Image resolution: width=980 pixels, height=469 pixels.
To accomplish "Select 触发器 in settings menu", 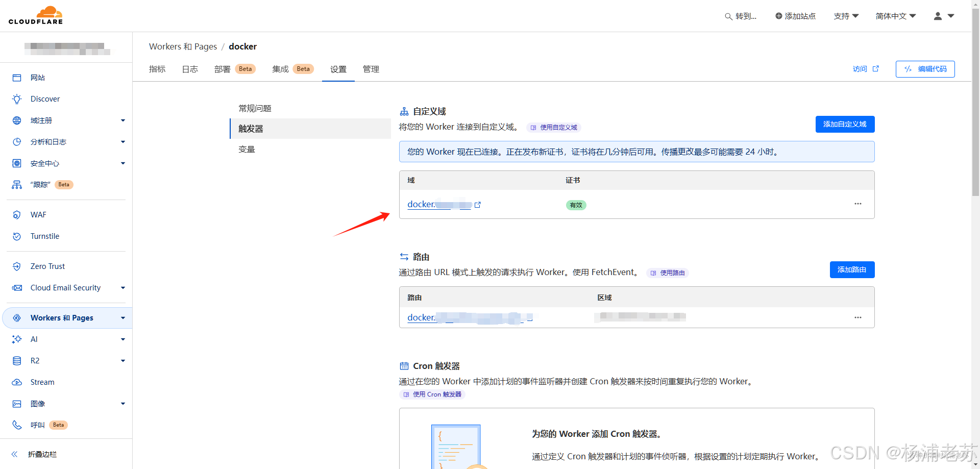I will pyautogui.click(x=310, y=129).
